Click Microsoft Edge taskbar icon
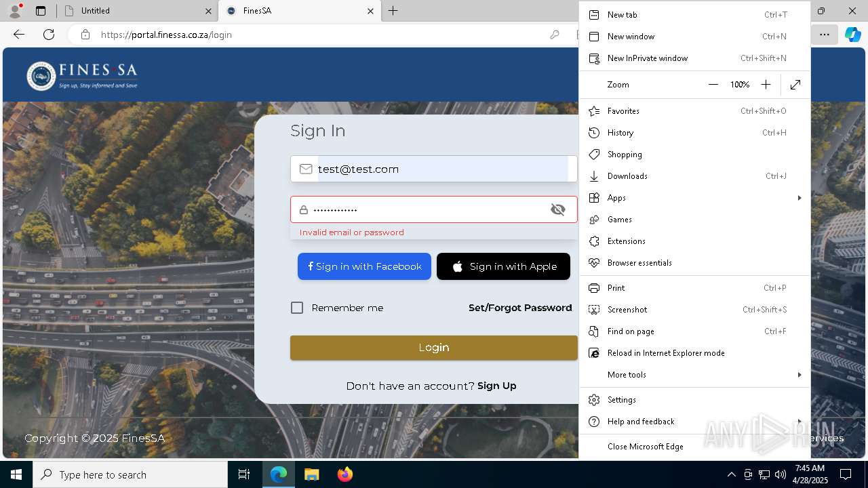 (x=279, y=474)
